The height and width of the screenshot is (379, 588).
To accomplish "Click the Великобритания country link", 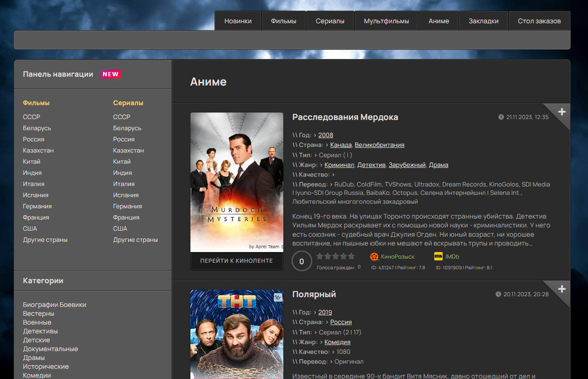I will 379,145.
